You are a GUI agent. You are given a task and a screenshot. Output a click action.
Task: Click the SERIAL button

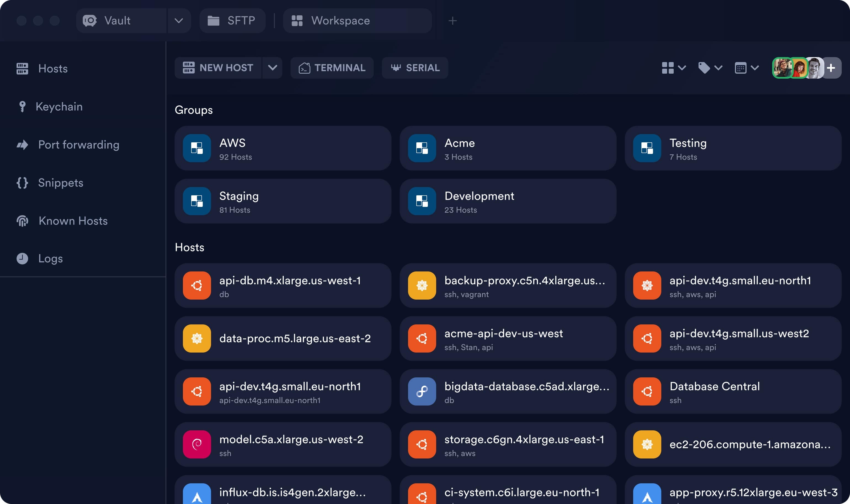[415, 68]
